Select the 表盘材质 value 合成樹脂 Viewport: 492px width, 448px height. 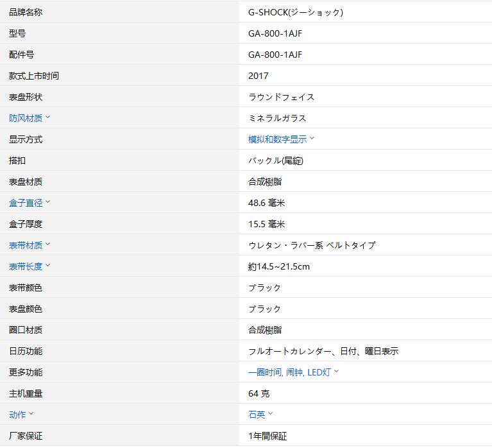click(265, 182)
